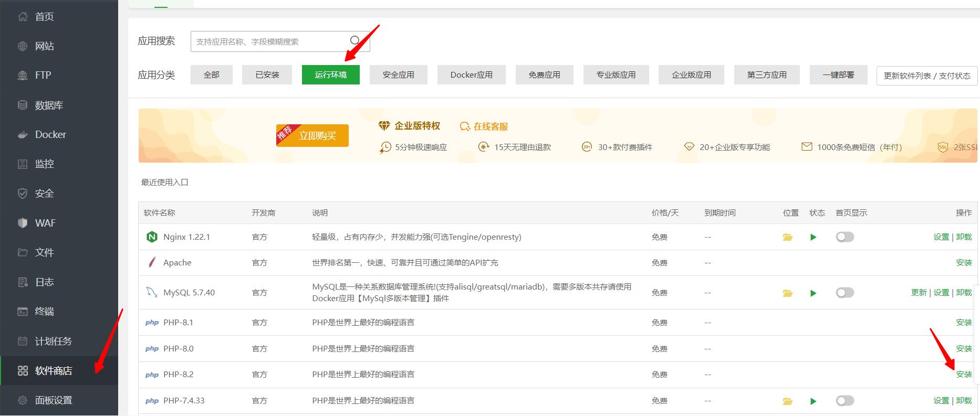Click PHP-7.4.33 卸载 link
The image size is (980, 416).
coord(964,401)
